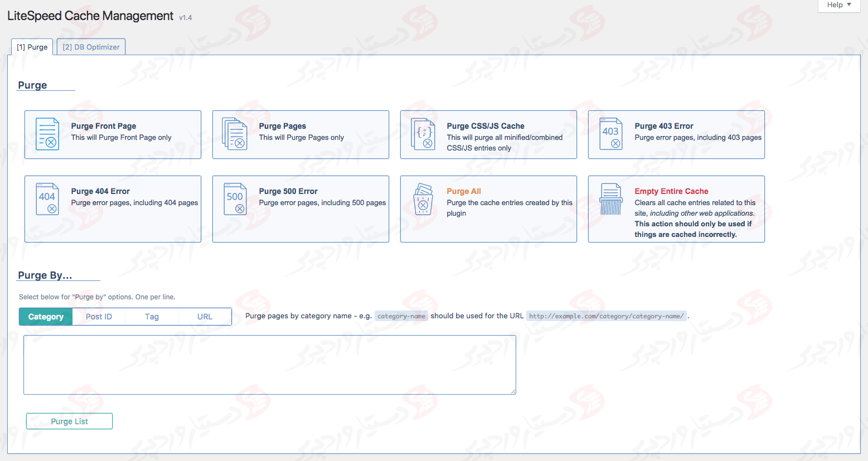
Task: Click the 403 error page icon
Action: pyautogui.click(x=610, y=134)
